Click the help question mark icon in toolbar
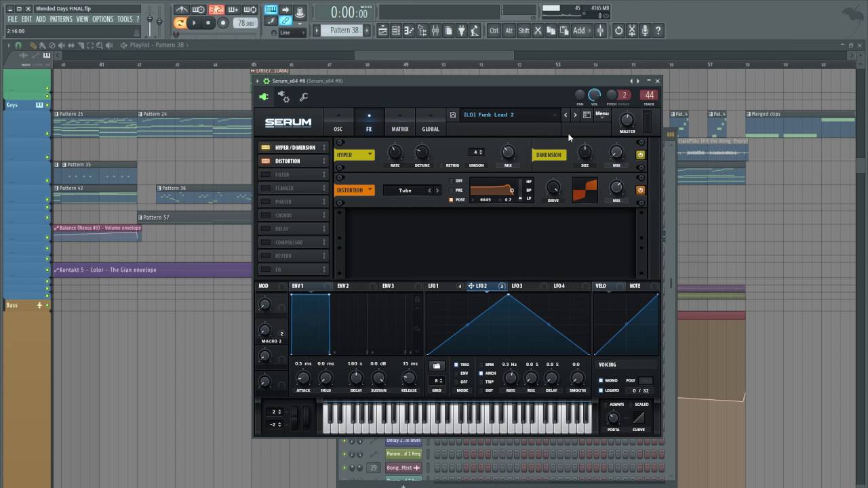868x488 pixels. coord(658,30)
